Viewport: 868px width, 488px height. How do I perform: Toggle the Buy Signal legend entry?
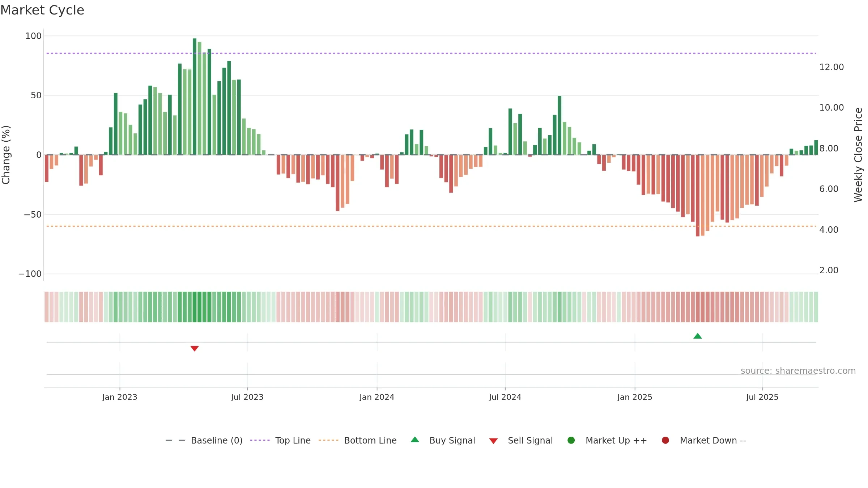tap(443, 440)
